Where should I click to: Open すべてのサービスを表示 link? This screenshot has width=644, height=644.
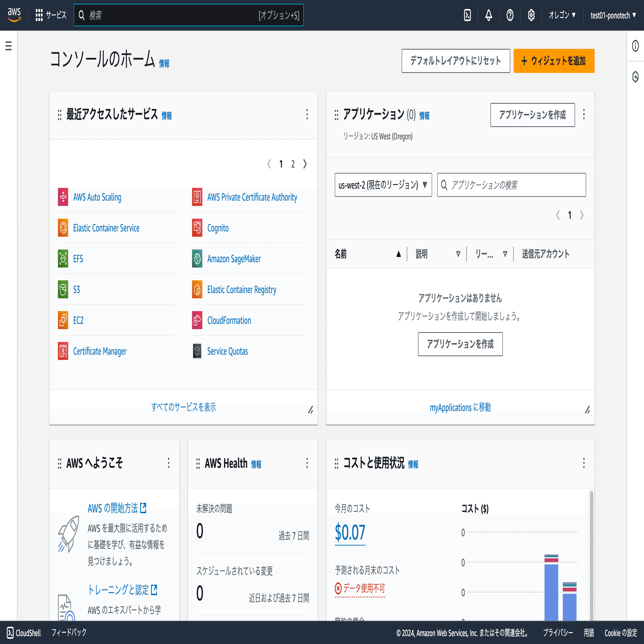pyautogui.click(x=183, y=407)
